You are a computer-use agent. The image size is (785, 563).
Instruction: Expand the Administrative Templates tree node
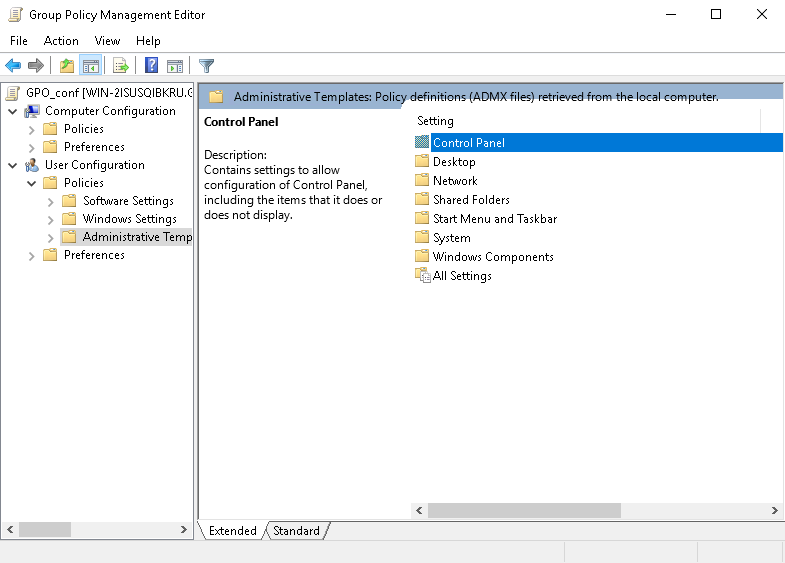(x=51, y=237)
